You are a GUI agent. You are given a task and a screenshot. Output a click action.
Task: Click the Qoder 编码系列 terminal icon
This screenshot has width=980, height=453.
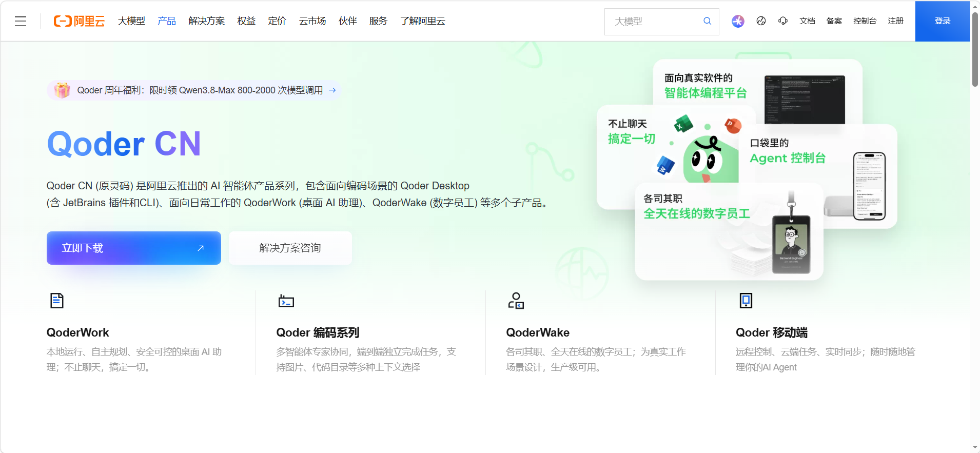click(286, 301)
